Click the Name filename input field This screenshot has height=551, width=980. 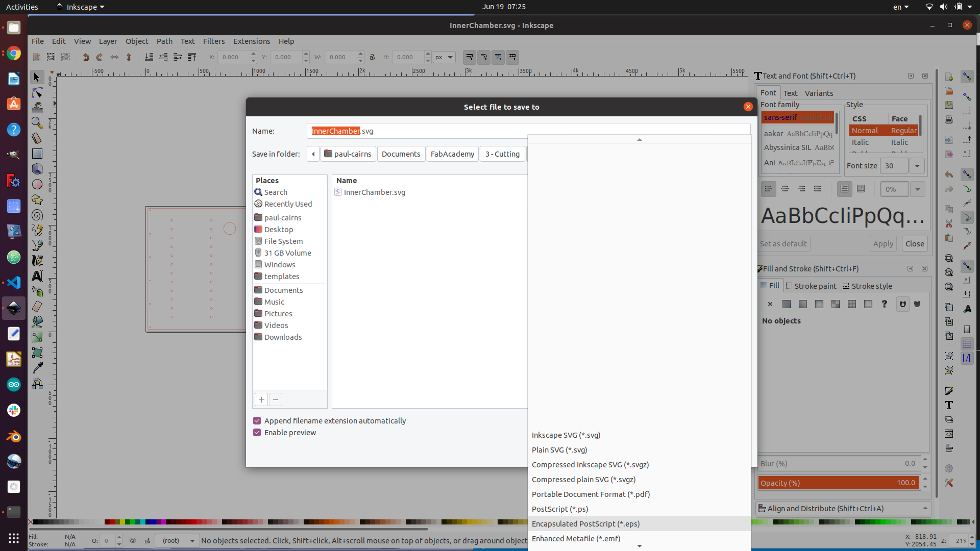coord(528,131)
